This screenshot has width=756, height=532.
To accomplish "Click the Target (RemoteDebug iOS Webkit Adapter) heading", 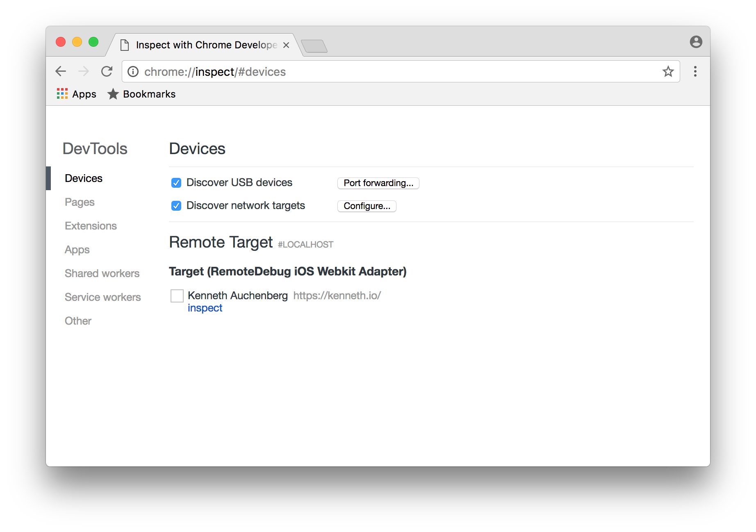I will pyautogui.click(x=288, y=271).
